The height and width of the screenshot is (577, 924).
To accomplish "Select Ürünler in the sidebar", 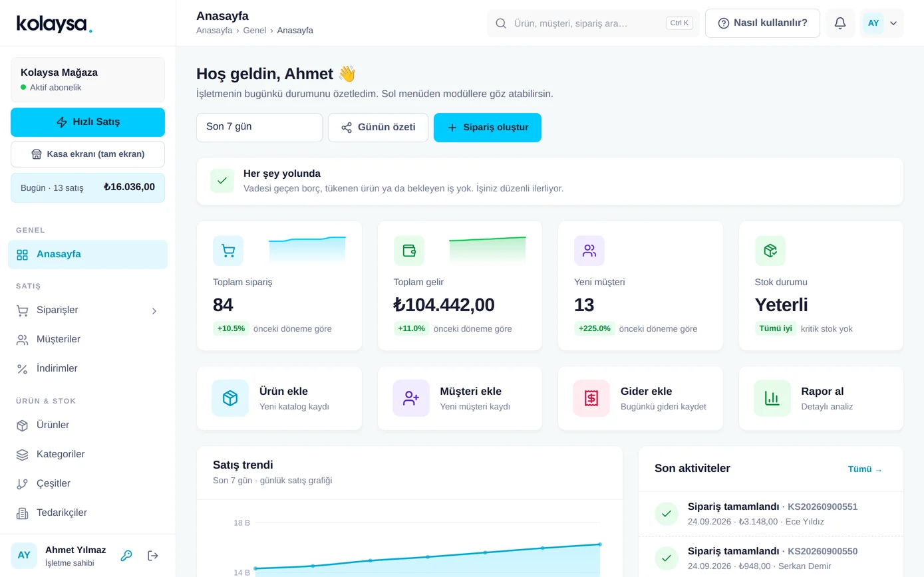I will click(88, 425).
